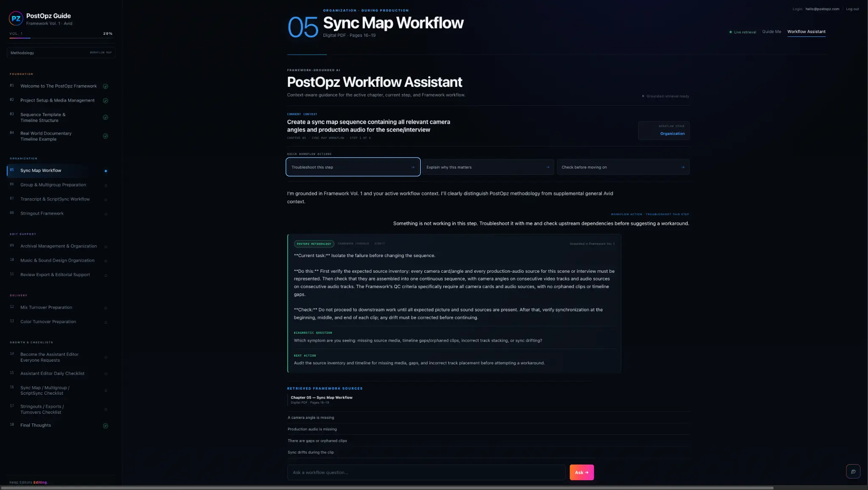The height and width of the screenshot is (490, 868).
Task: Open Music & Sound Design Organization chapter
Action: click(57, 261)
